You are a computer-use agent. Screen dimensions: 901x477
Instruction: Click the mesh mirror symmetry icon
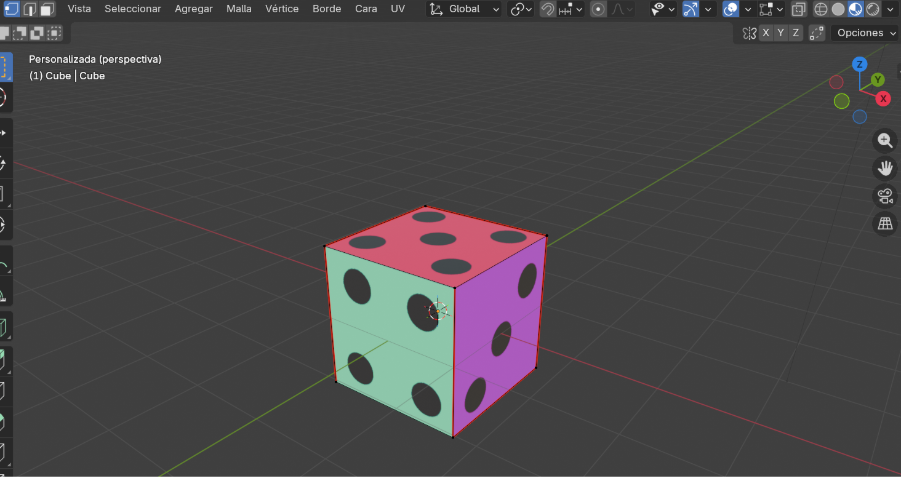tap(749, 33)
